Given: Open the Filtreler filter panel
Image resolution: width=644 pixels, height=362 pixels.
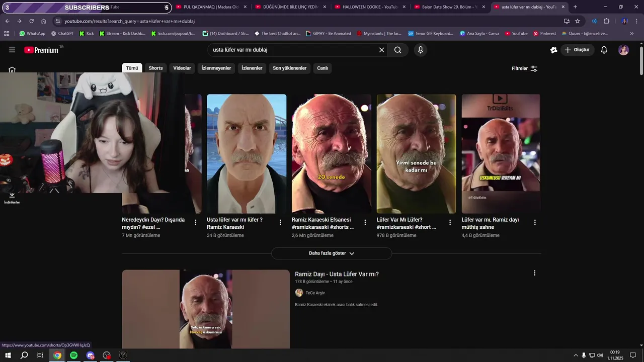Looking at the screenshot, I should point(524,68).
